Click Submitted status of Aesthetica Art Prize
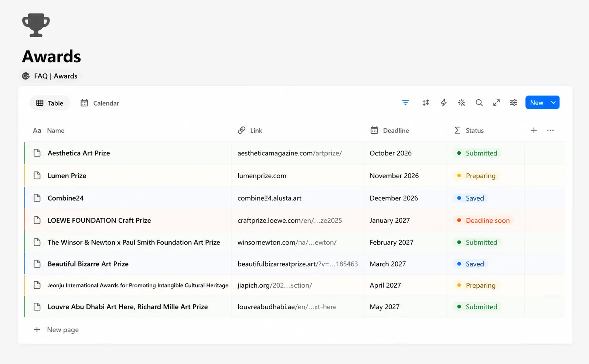Viewport: 589px width, 364px height. [x=477, y=153]
